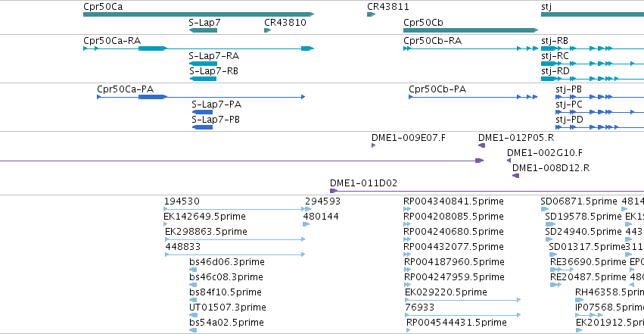The image size is (644, 334).
Task: Select the stj-PB protein feature
Action: [x=599, y=97]
